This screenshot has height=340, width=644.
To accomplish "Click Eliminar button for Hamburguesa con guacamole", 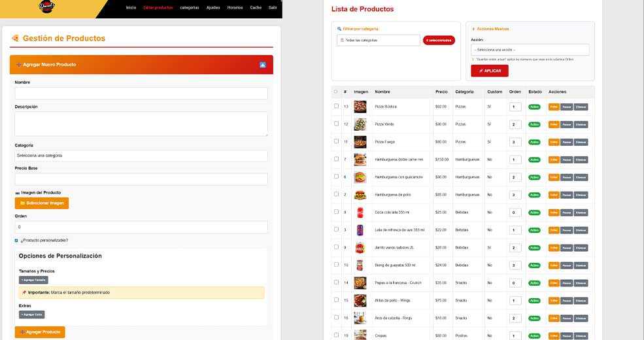I will tap(581, 177).
